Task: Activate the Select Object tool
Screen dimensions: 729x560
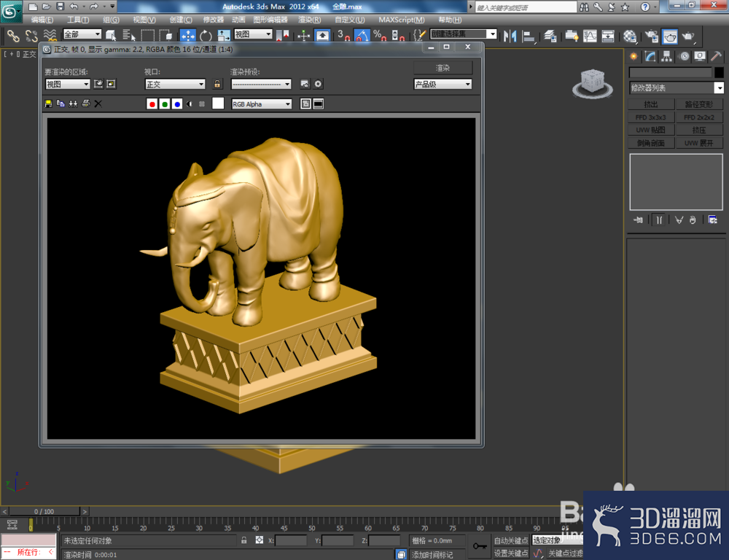Action: [111, 35]
